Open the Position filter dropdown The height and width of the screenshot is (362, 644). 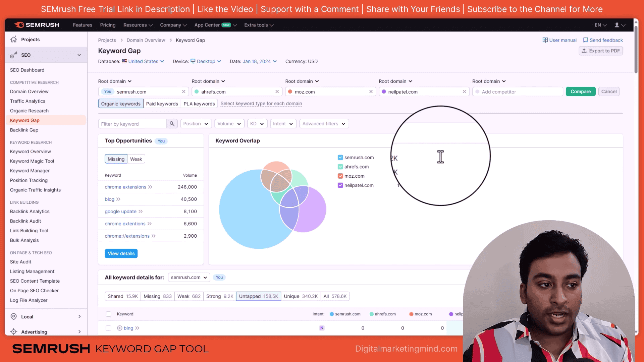196,124
